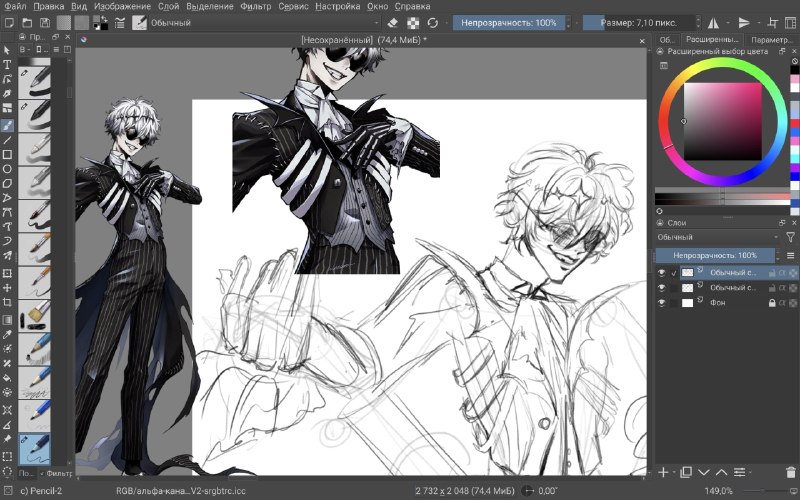
Task: Delete the layer with the trash icon
Action: point(790,472)
